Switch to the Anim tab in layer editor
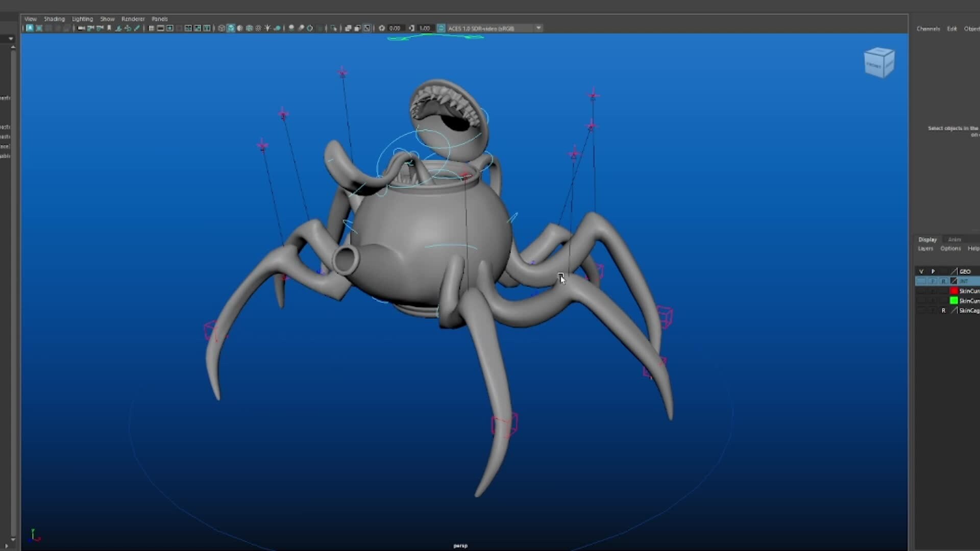The image size is (980, 551). pos(954,239)
